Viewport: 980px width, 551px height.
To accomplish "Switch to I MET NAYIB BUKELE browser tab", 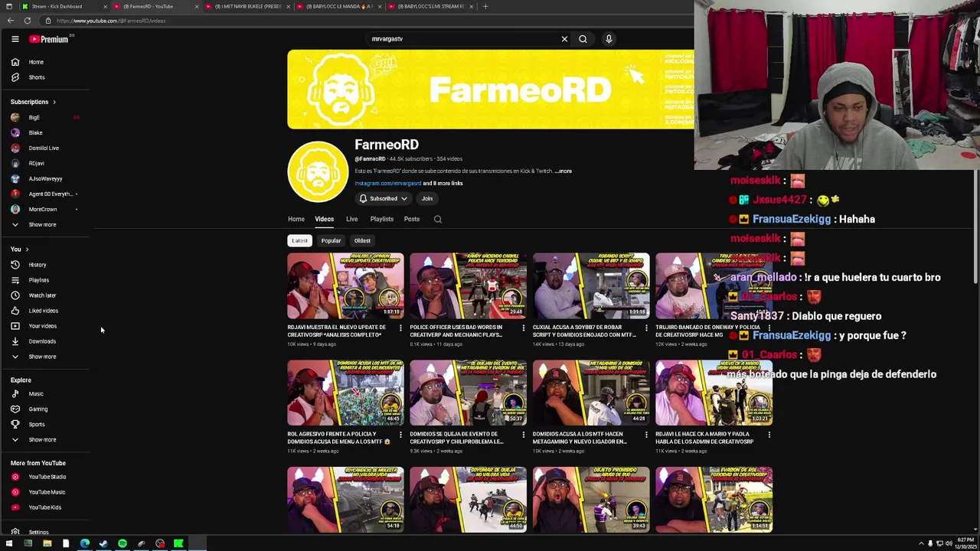I will pos(247,6).
